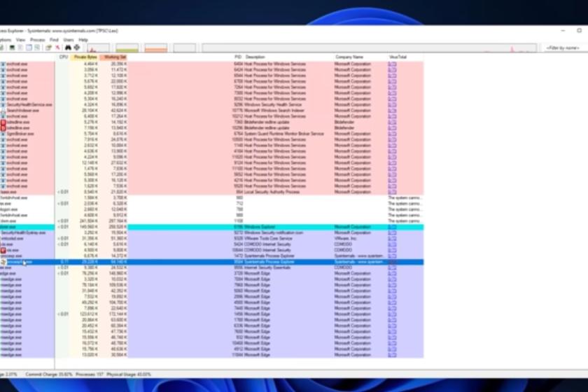
Task: Open the Process menu
Action: click(x=38, y=40)
